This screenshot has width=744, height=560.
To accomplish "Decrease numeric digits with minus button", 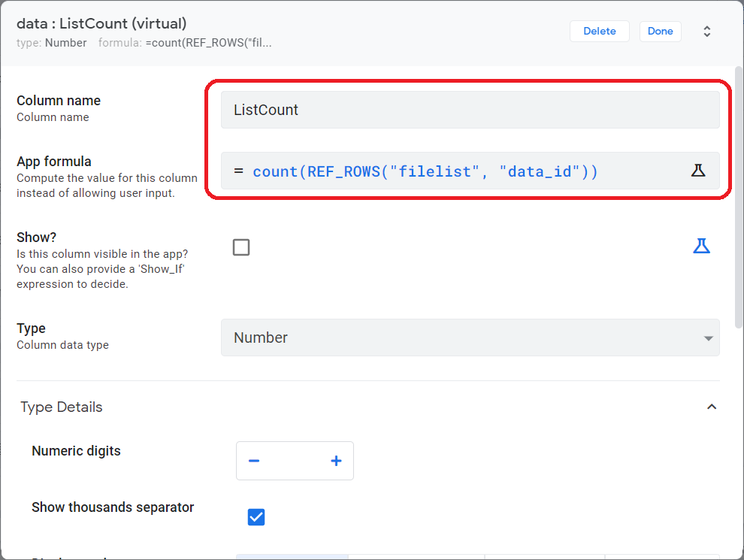I will 254,461.
